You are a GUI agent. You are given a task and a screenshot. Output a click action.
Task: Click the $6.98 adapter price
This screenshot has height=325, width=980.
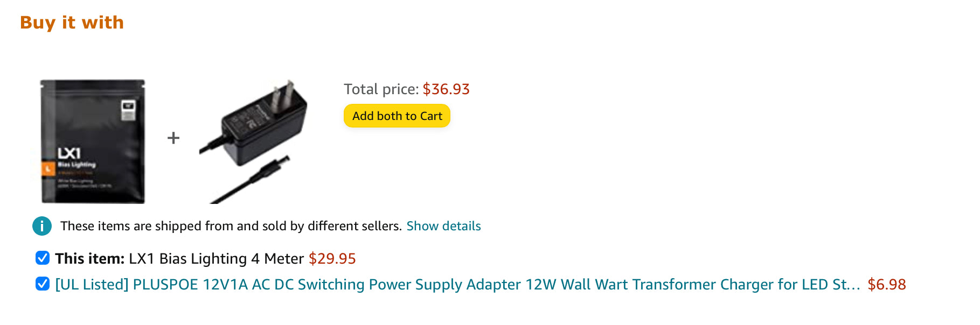pos(887,284)
